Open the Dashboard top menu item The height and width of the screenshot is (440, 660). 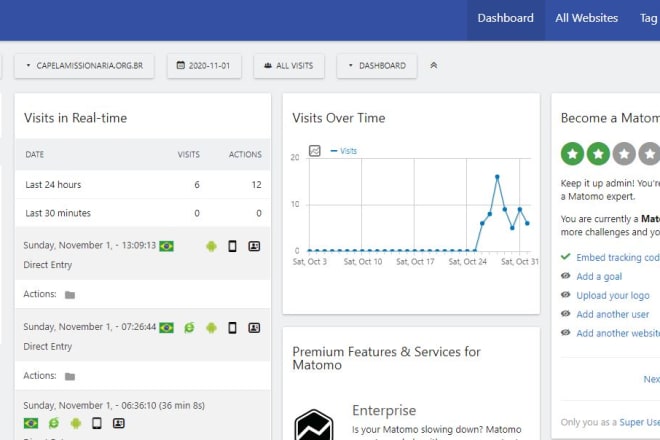(506, 18)
